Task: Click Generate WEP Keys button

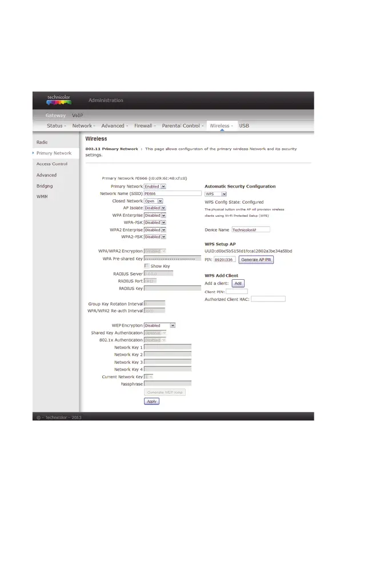Action: pos(165,392)
